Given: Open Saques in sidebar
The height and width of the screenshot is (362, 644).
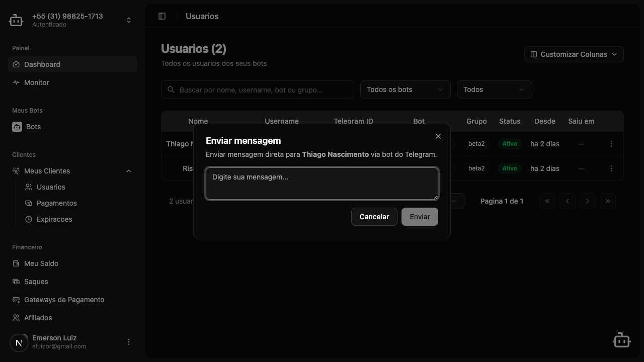Looking at the screenshot, I should point(72,282).
